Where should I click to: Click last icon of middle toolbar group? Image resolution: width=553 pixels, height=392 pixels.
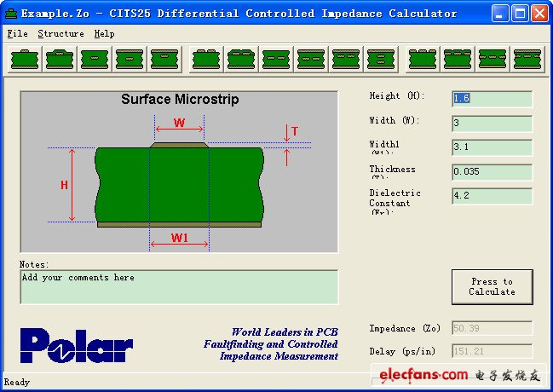[x=380, y=59]
